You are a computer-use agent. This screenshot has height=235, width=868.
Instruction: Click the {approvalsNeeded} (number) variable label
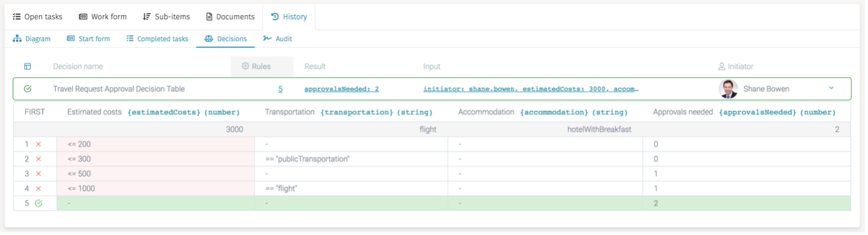[x=778, y=112]
